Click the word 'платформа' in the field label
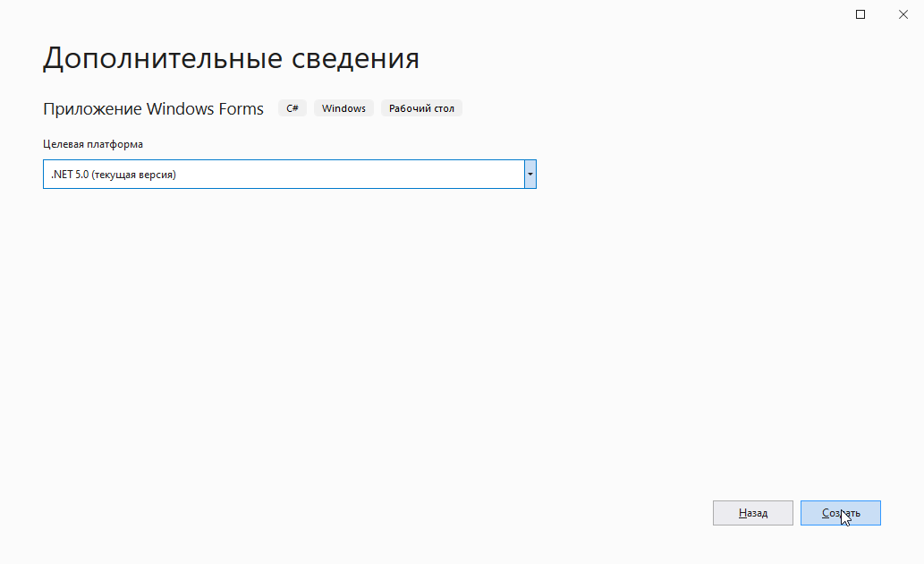The image size is (924, 564). [x=115, y=144]
